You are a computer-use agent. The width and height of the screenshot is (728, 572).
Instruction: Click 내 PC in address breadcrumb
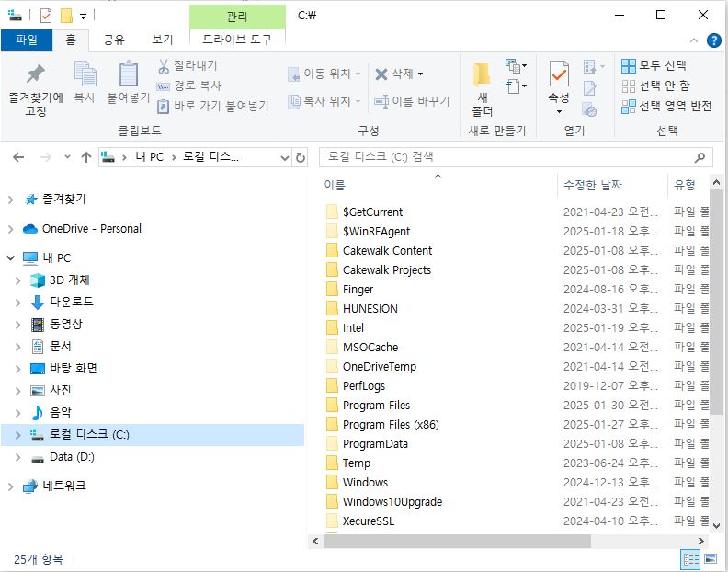[x=150, y=157]
